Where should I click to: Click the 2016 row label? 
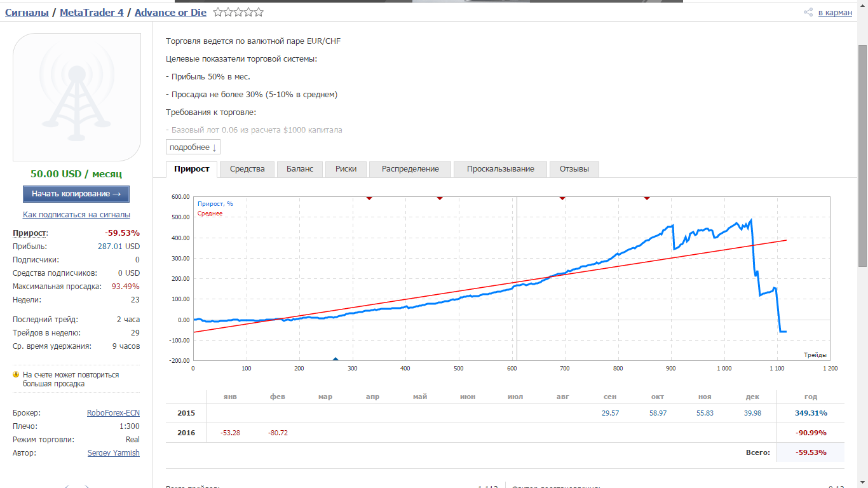tap(186, 433)
